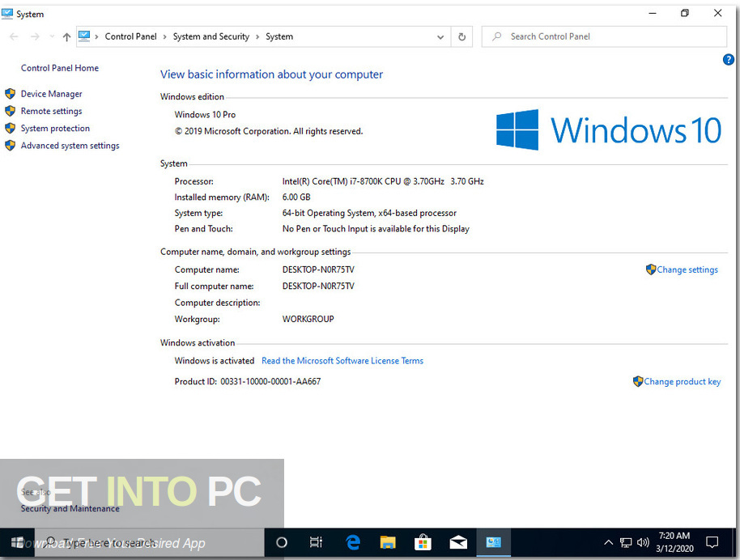The width and height of the screenshot is (740, 560).
Task: Click the computer icon in address bar
Action: pos(84,36)
